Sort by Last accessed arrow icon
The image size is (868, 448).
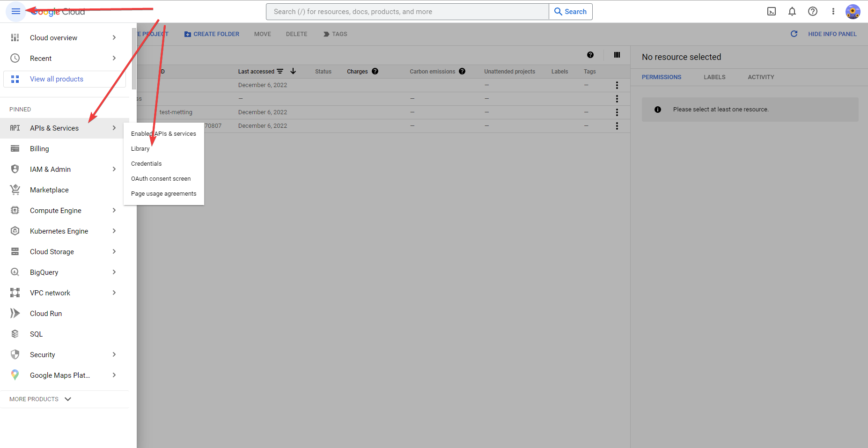[x=293, y=71]
